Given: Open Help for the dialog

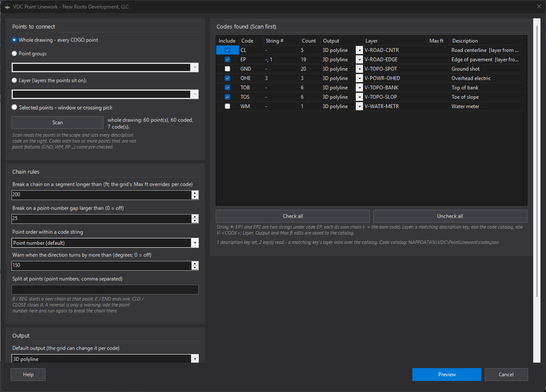Looking at the screenshot, I should coord(28,375).
